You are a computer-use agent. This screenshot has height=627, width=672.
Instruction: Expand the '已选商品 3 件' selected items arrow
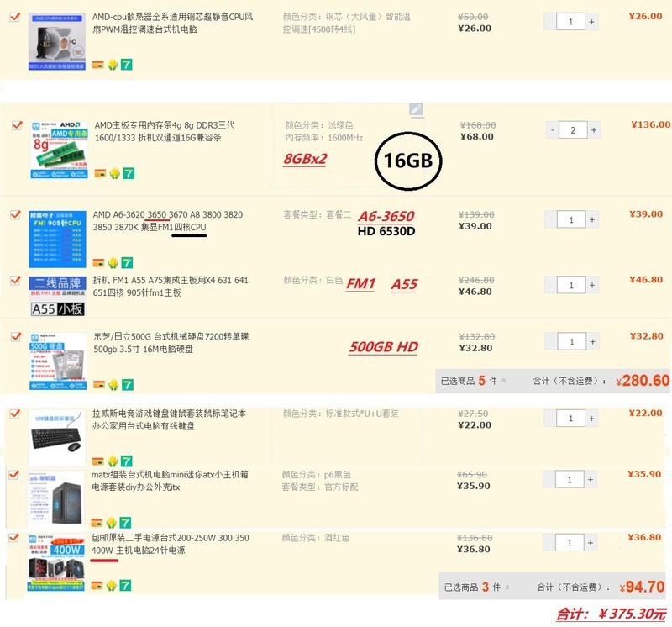[507, 587]
